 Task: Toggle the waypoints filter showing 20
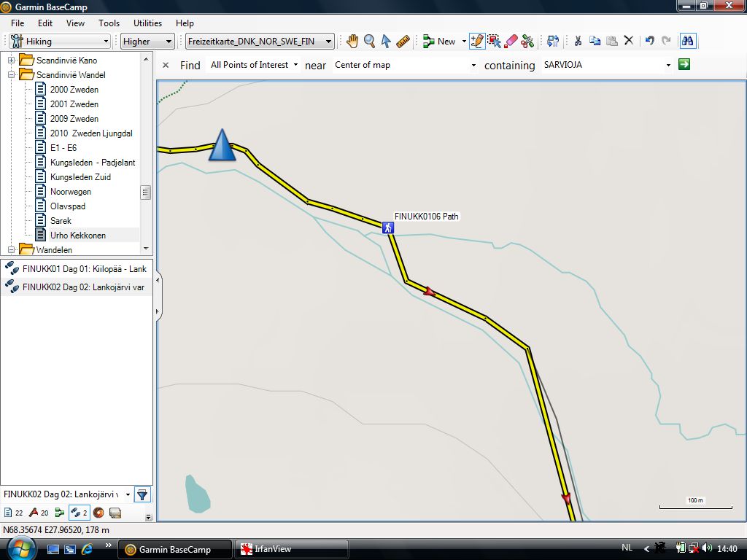click(37, 513)
